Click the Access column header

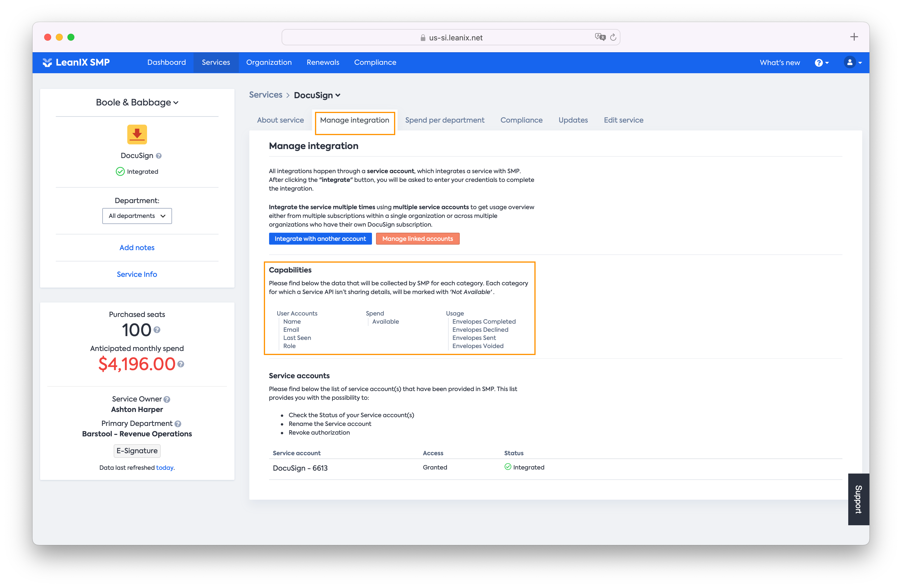433,453
